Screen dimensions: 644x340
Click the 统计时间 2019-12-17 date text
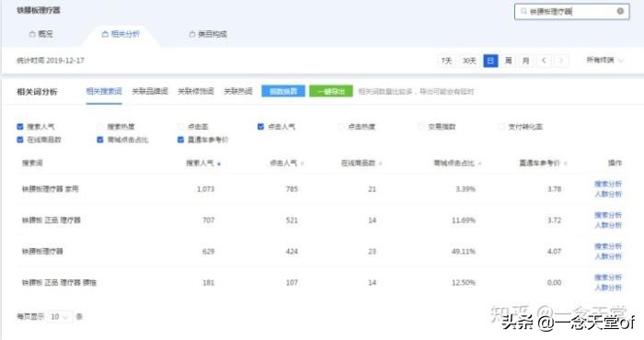[51, 61]
